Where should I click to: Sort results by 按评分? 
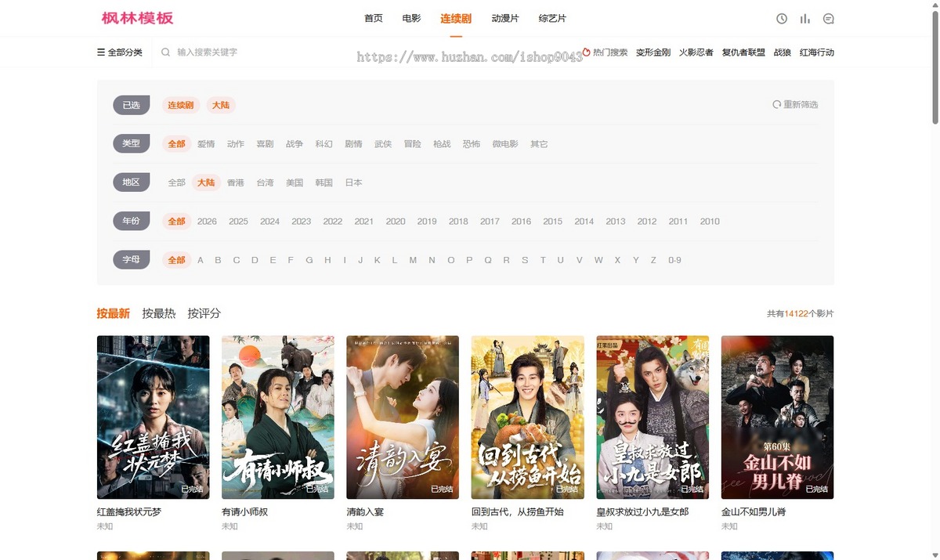point(204,313)
